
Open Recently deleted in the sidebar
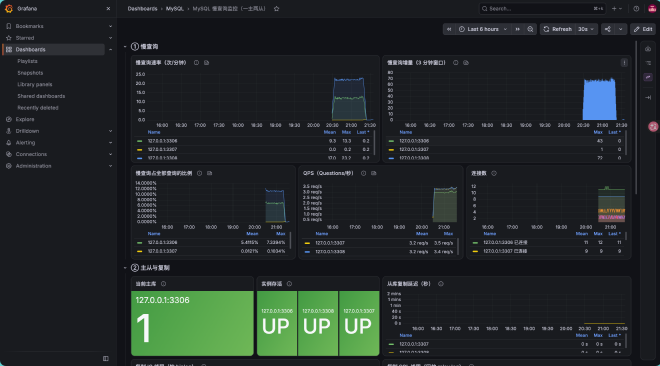click(38, 108)
